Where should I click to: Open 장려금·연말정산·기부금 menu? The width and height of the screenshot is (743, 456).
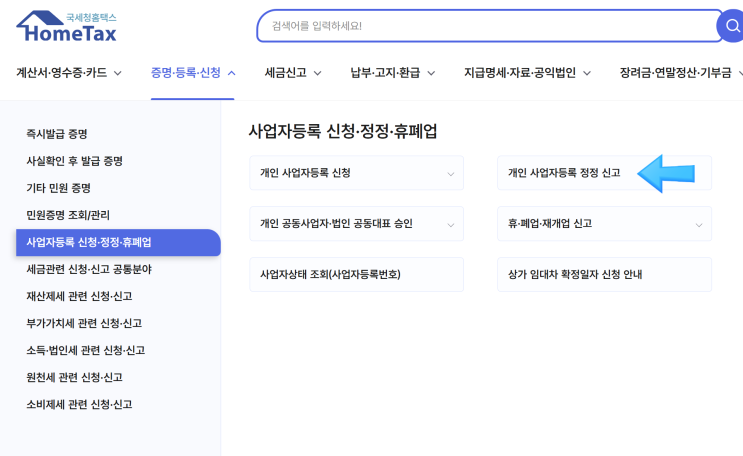[x=680, y=73]
